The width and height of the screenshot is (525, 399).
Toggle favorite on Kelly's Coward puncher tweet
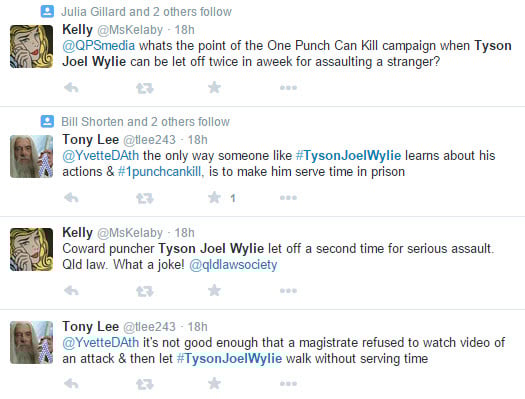[214, 290]
